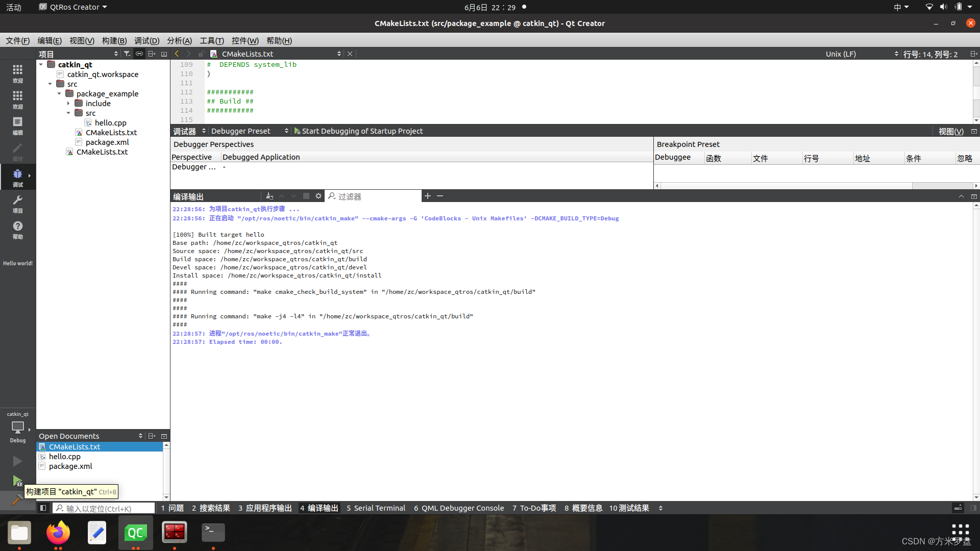
Task: Switch to Edit mode in left sidebar
Action: 17,126
